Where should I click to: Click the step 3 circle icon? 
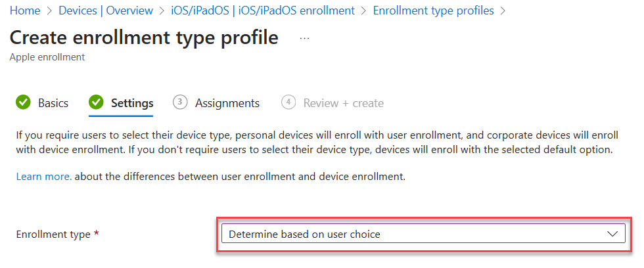(180, 102)
